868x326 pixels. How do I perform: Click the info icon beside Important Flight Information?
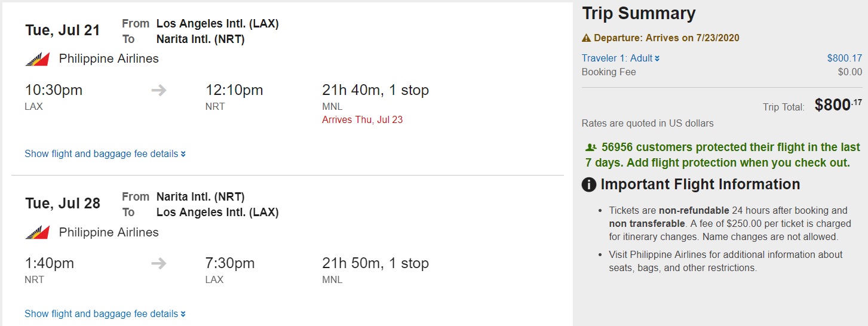coord(589,184)
